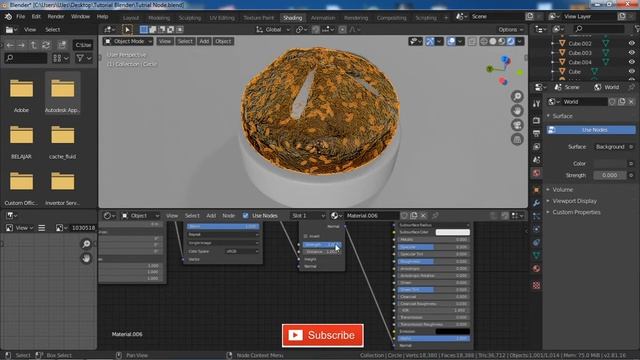Viewport: 640px width, 360px height.
Task: Hide Cube.002 with eye icon
Action: [x=631, y=43]
